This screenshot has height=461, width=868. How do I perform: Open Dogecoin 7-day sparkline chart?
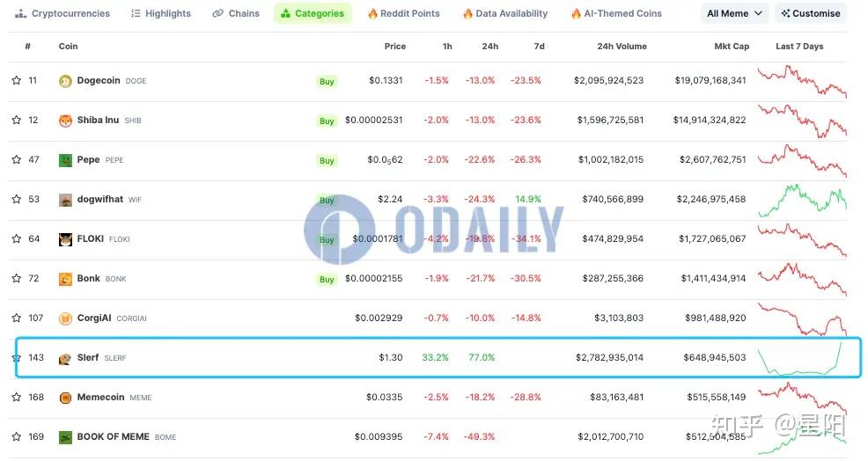[802, 81]
